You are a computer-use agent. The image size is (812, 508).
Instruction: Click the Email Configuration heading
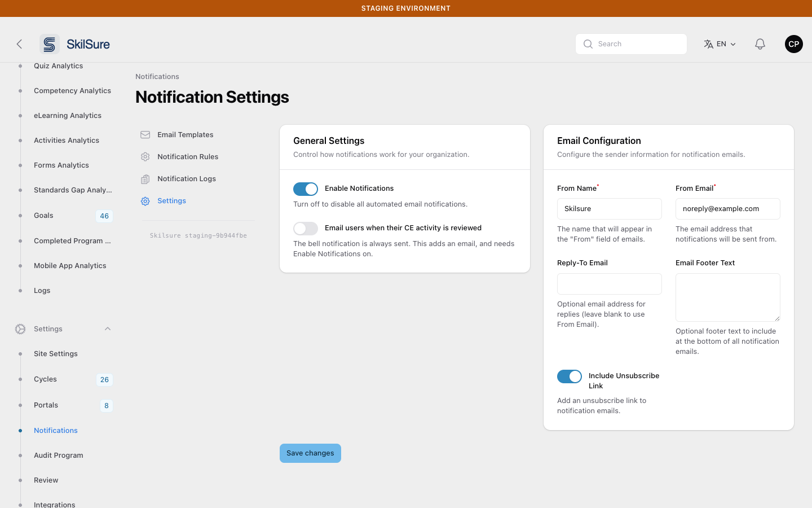(x=599, y=141)
